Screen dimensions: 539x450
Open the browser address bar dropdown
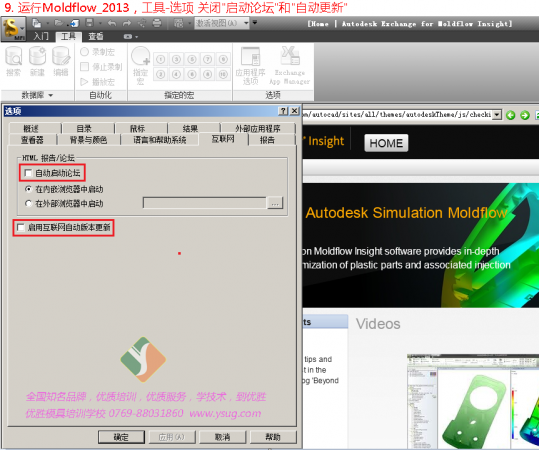pyautogui.click(x=497, y=115)
